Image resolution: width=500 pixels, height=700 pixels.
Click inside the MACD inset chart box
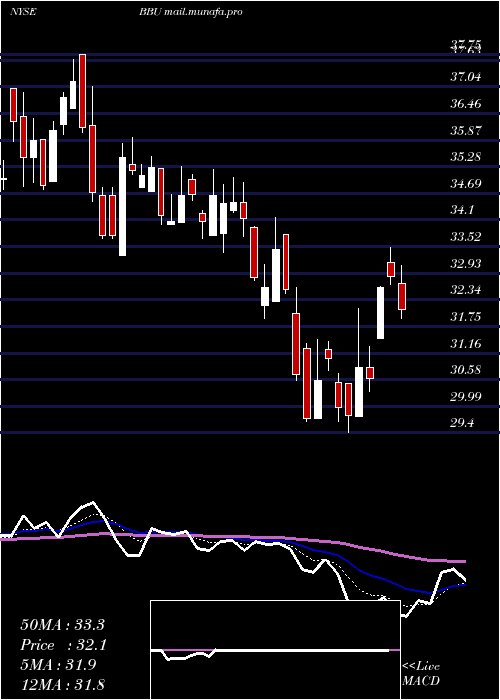coord(275,650)
